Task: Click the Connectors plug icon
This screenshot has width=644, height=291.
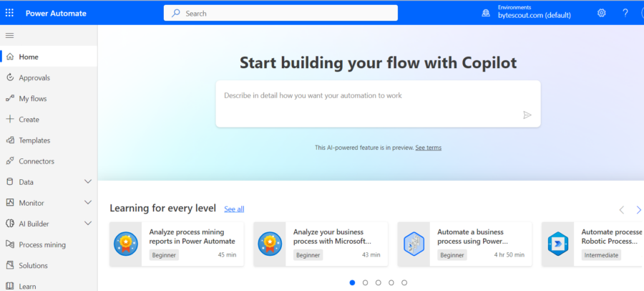Action: click(10, 161)
